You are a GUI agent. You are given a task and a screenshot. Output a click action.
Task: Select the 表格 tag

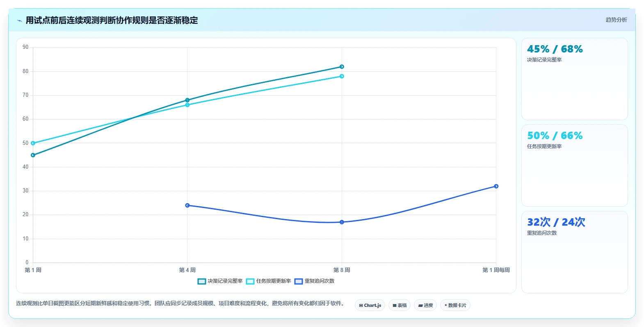pos(400,305)
